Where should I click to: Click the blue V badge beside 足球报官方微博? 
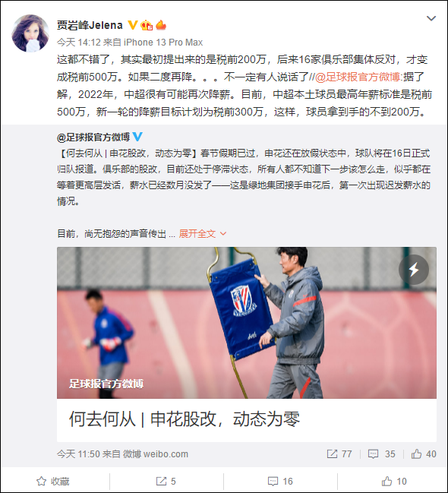(137, 137)
